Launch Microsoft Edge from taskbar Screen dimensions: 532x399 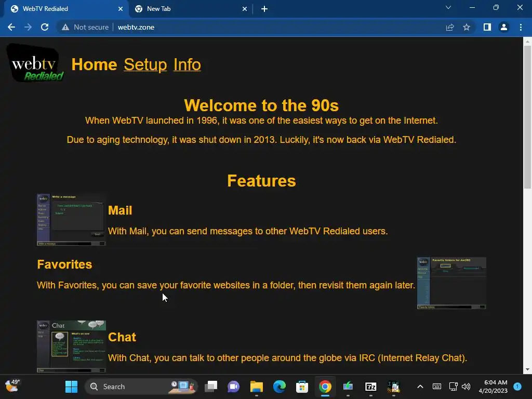point(279,387)
